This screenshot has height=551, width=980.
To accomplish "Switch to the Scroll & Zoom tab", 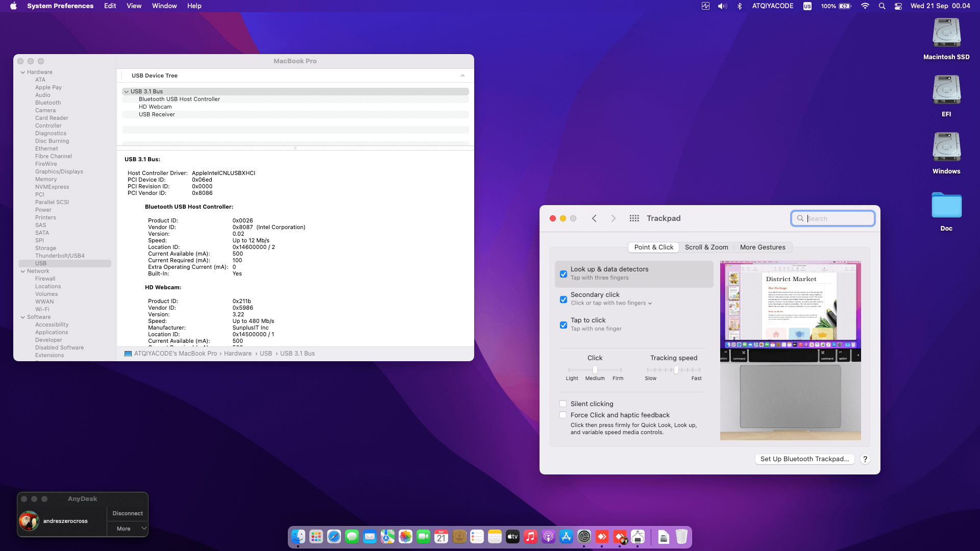I will click(706, 247).
